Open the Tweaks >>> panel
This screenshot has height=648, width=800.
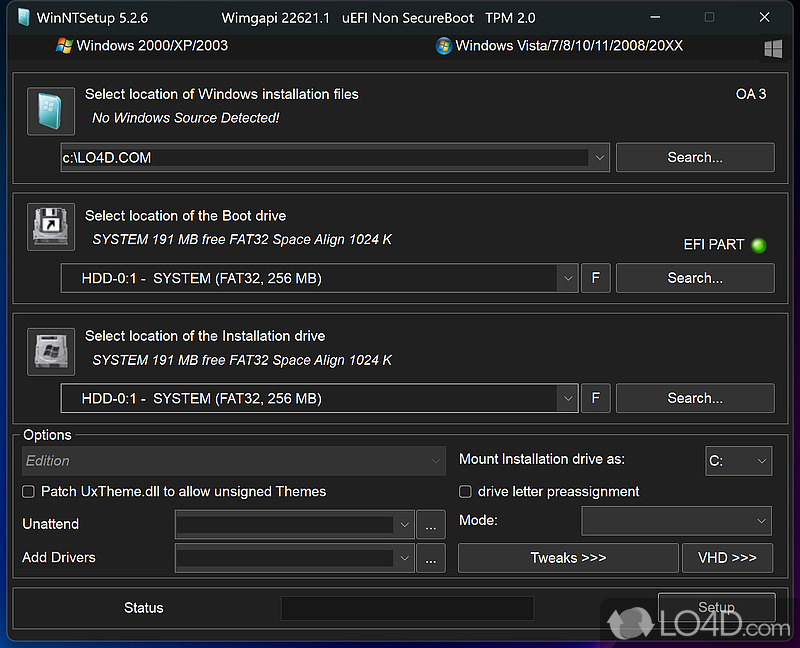click(x=568, y=558)
